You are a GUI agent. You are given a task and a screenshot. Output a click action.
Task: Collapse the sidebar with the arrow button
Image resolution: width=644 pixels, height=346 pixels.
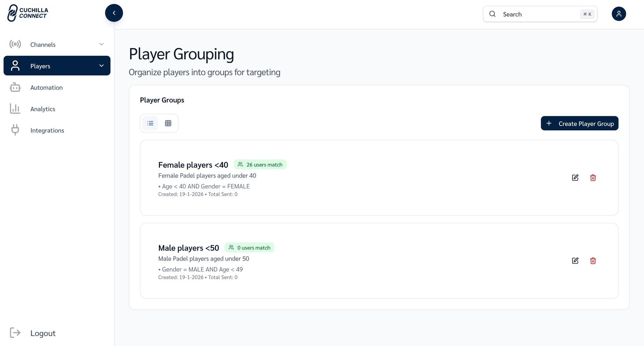click(x=114, y=13)
